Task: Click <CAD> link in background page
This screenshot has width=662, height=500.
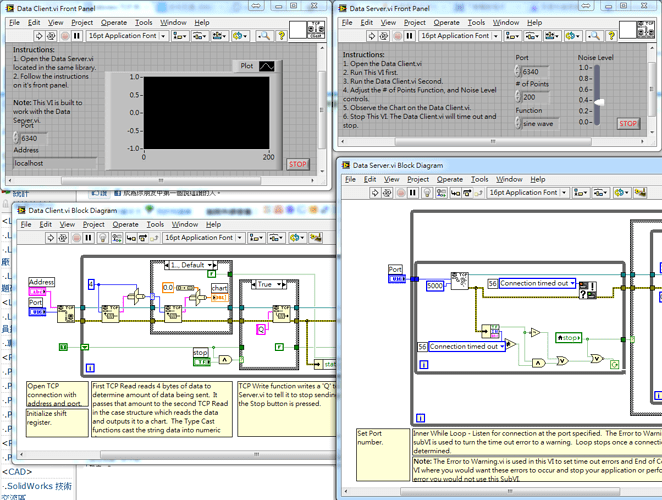Action: 17,472
